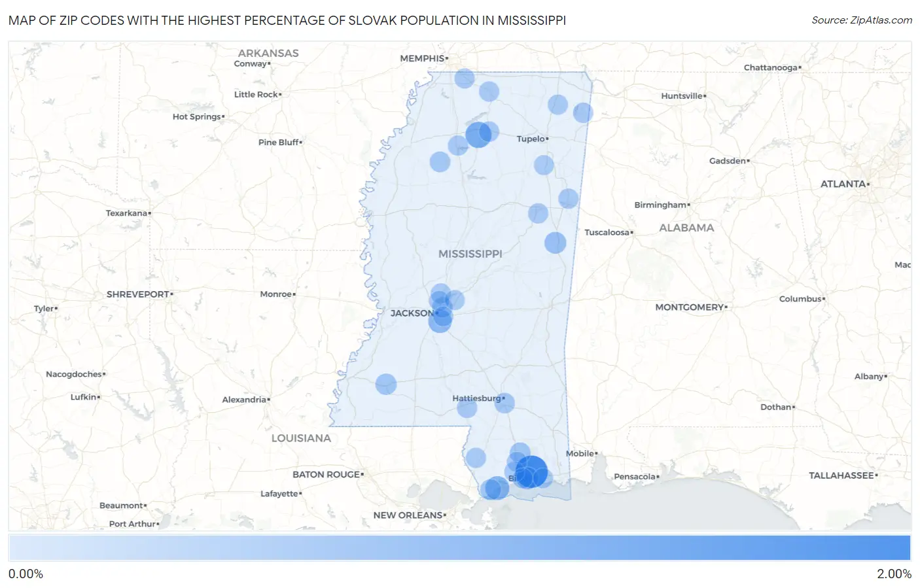This screenshot has width=920, height=588.
Task: Click the Hattiesburg city label
Action: (x=476, y=398)
